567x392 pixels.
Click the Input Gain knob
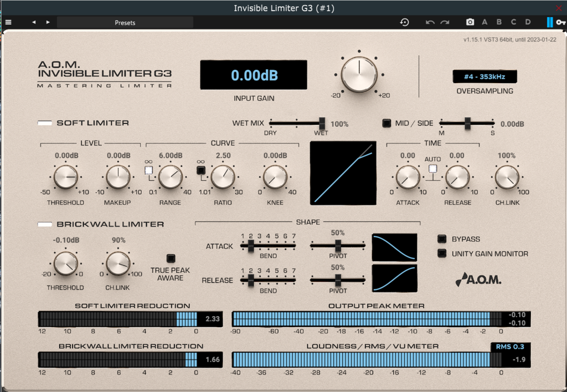point(359,74)
